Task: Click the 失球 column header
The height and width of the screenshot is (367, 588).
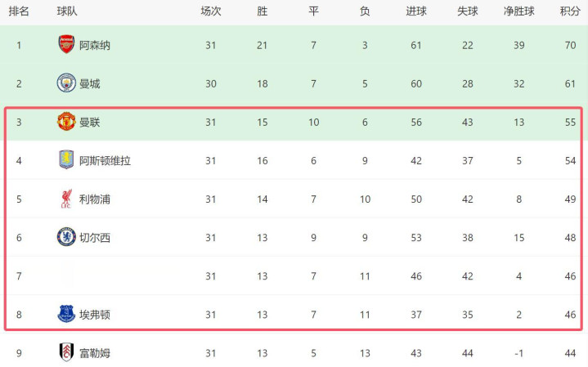Action: point(467,11)
